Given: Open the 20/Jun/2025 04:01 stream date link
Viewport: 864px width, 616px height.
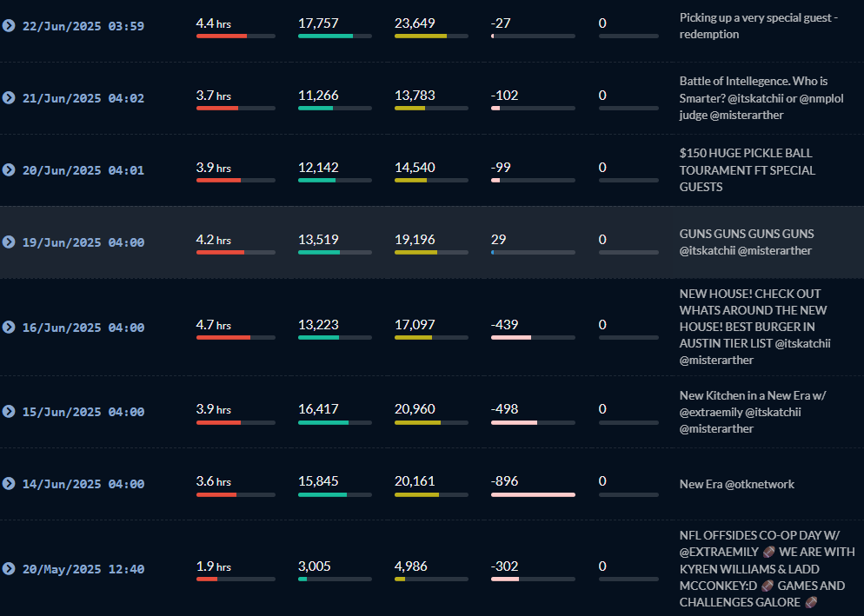Looking at the screenshot, I should 83,170.
